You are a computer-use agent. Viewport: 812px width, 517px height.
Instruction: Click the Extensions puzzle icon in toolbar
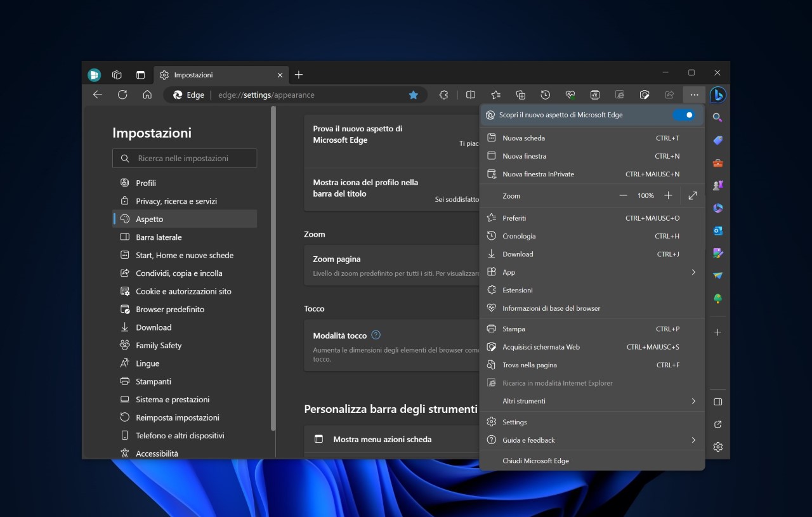[x=443, y=95]
